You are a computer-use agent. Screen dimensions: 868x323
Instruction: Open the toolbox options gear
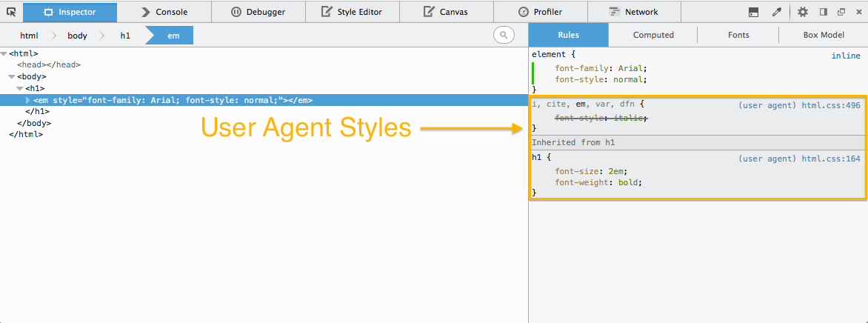[x=803, y=12]
